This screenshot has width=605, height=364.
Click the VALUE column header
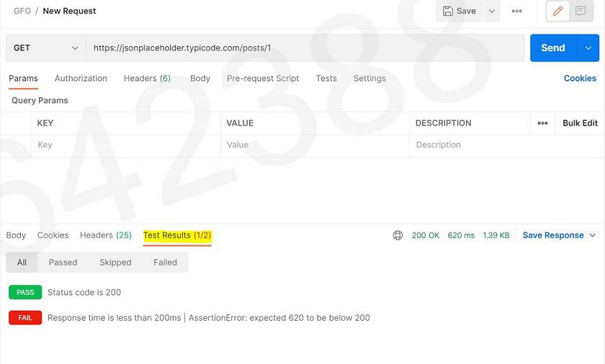pos(240,123)
